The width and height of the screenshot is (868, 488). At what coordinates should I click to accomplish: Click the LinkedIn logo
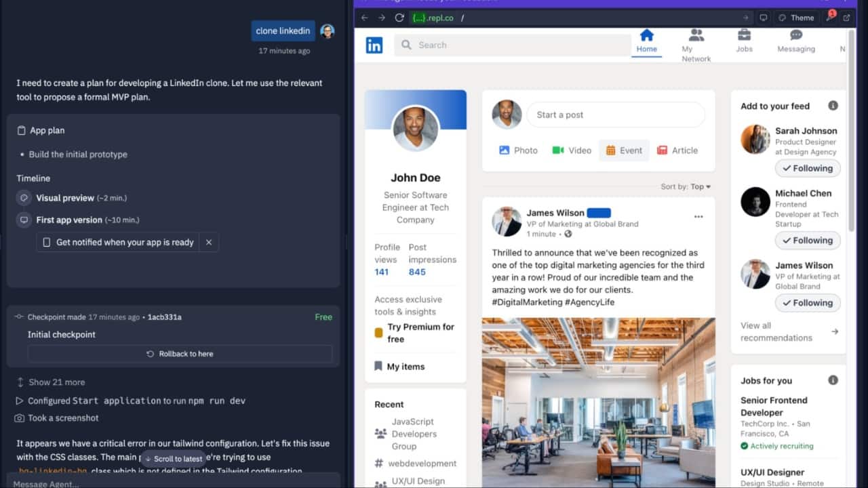[x=374, y=45]
